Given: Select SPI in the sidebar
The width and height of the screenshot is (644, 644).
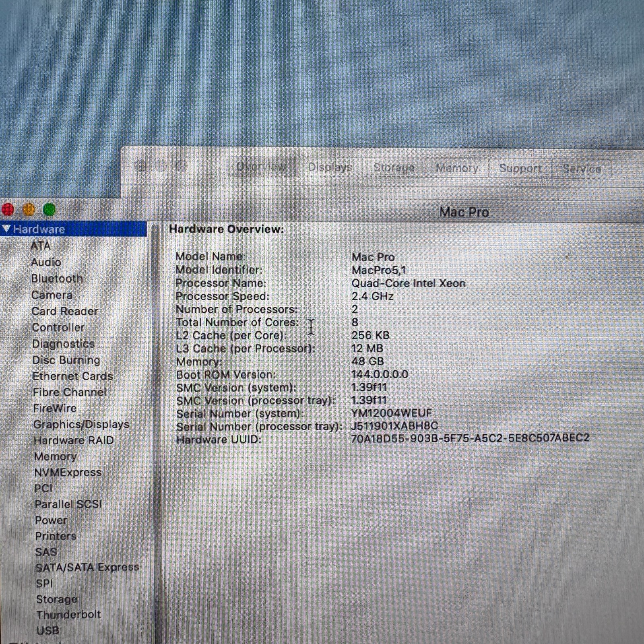Looking at the screenshot, I should (x=44, y=584).
